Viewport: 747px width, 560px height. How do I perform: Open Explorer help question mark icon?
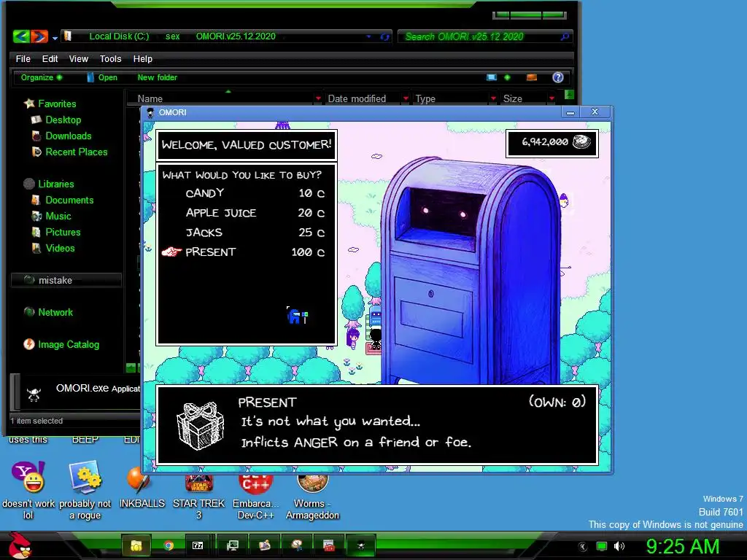pyautogui.click(x=558, y=77)
